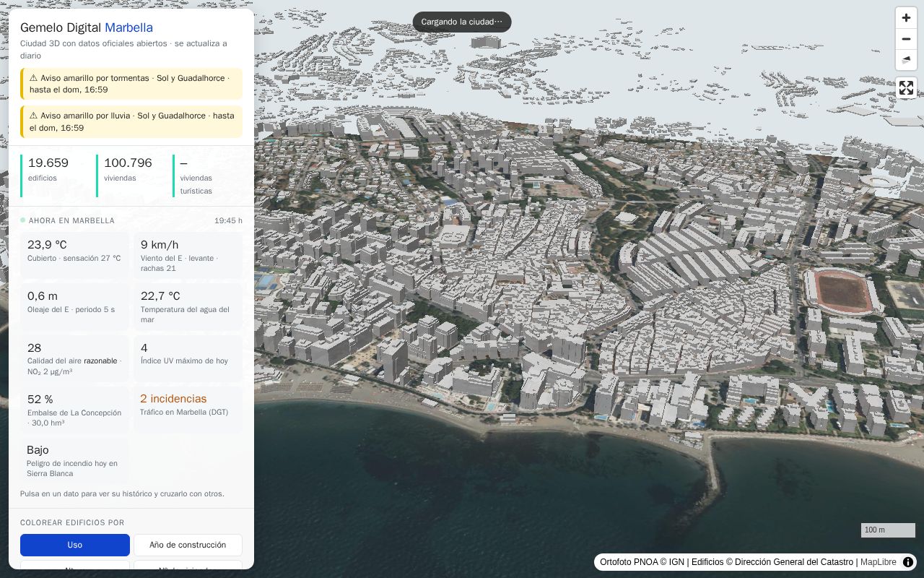Open the 23,9 °C temperature card
Image resolution: width=924 pixels, height=578 pixels.
pos(74,255)
